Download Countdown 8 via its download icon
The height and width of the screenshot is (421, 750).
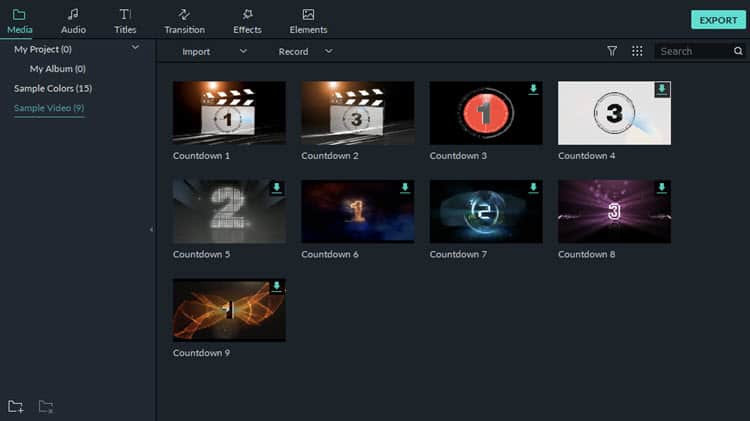point(661,188)
